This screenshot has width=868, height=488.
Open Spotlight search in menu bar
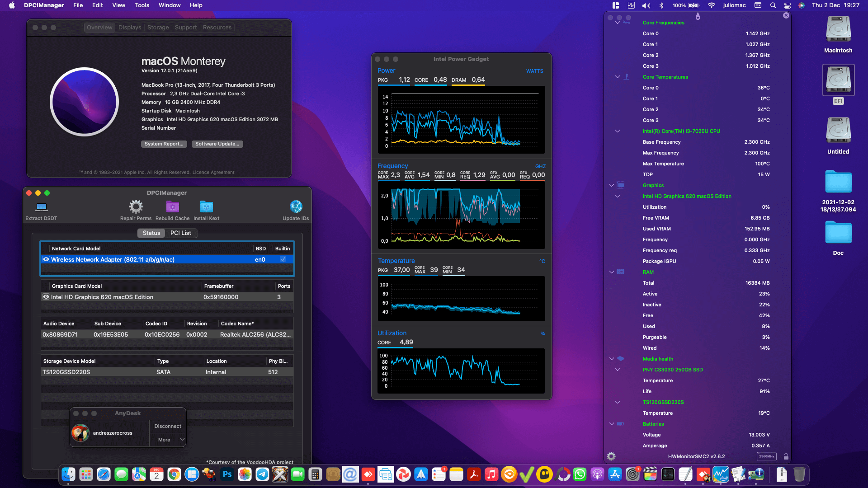773,5
